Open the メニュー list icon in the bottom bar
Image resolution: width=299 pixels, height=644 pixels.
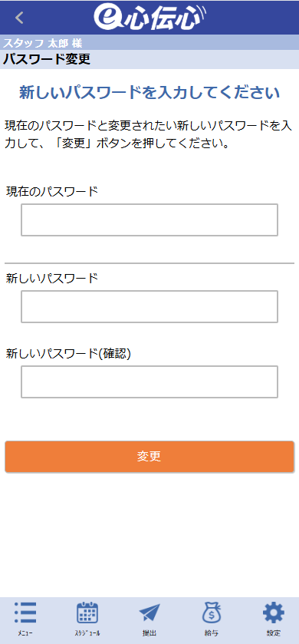tap(25, 613)
